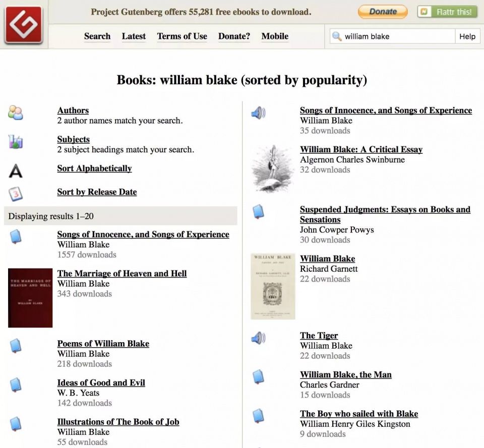484x448 pixels.
Task: Open William Blake, the Man link
Action: point(346,374)
